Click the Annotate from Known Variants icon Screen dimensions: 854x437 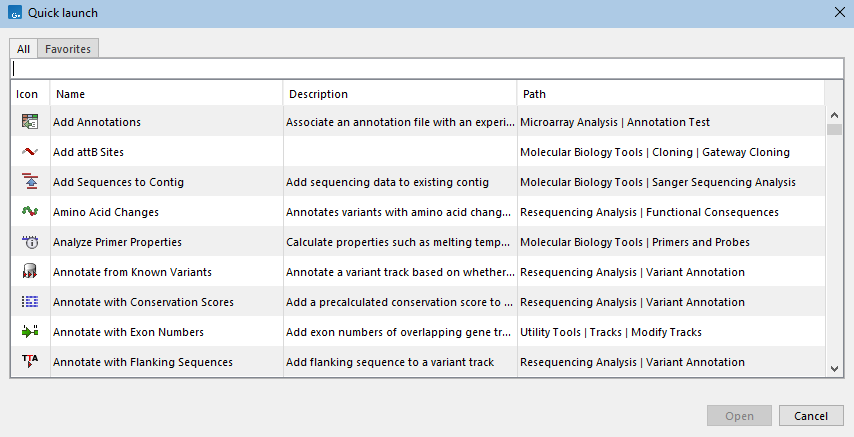tap(29, 272)
